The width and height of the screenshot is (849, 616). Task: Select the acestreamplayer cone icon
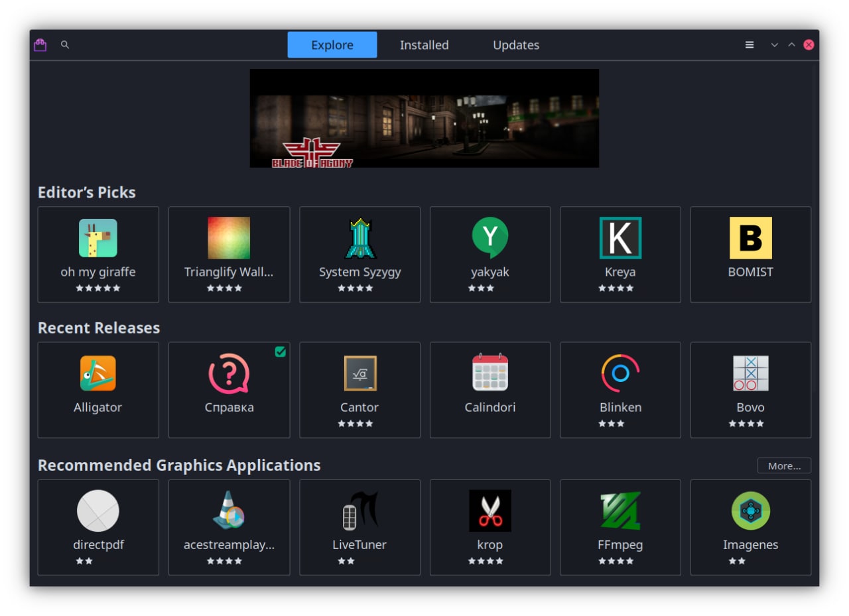click(229, 511)
